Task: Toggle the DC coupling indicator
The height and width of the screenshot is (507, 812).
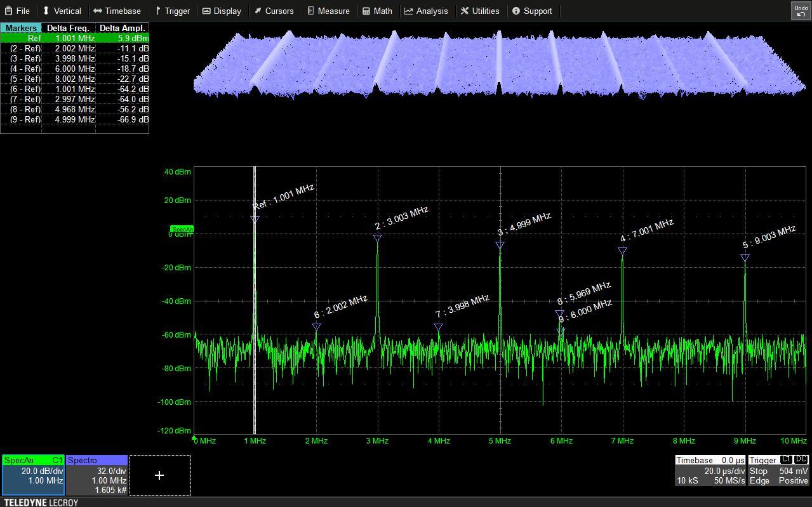Action: click(801, 460)
